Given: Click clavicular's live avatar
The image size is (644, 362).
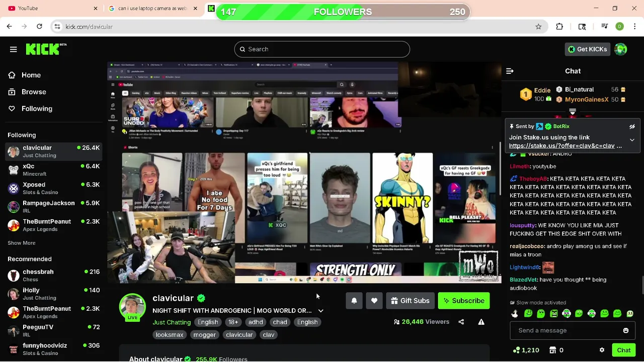Looking at the screenshot, I should [132, 307].
